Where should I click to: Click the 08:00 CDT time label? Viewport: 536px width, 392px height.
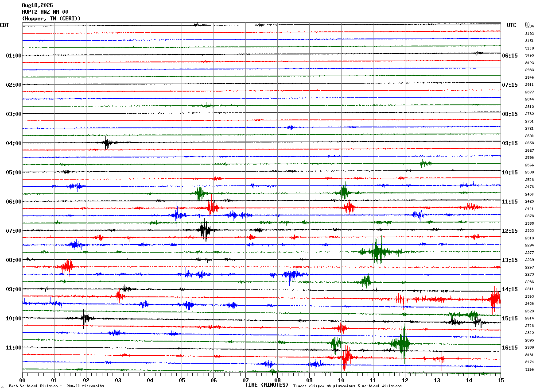[x=14, y=260]
